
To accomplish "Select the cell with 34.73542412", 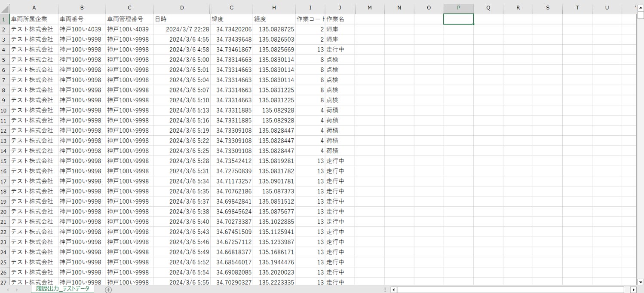I will click(232, 161).
